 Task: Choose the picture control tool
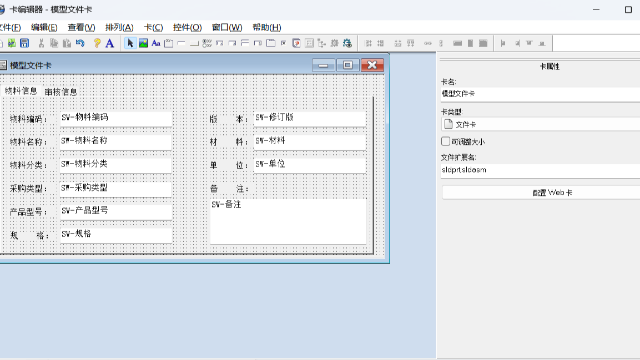tap(143, 43)
